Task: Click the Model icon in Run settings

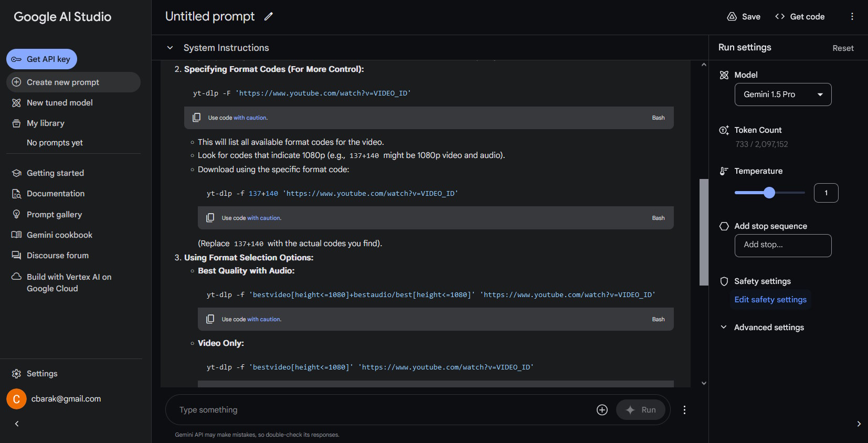Action: [724, 75]
